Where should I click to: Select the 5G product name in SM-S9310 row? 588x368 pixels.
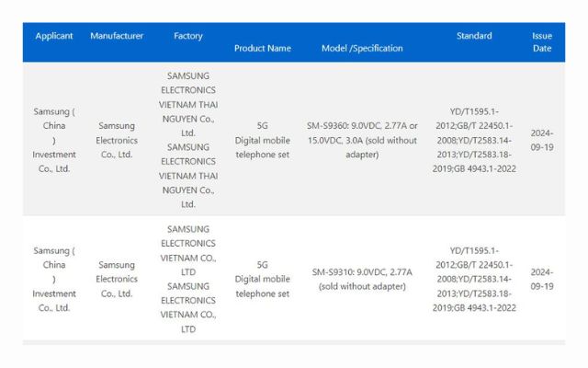pos(263,279)
